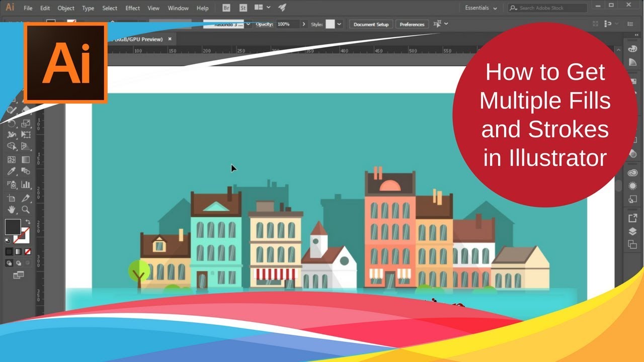
Task: Open Adobe Bridge
Action: [x=226, y=8]
